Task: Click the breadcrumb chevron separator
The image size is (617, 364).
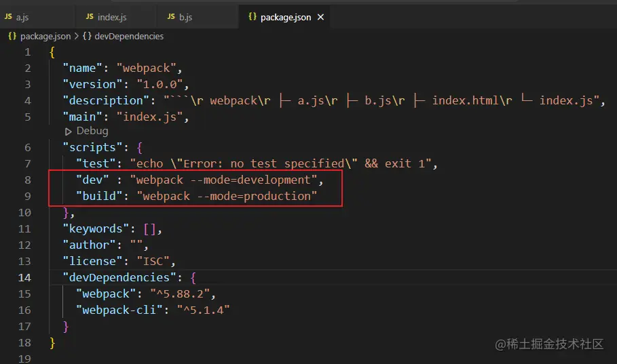Action: [76, 36]
